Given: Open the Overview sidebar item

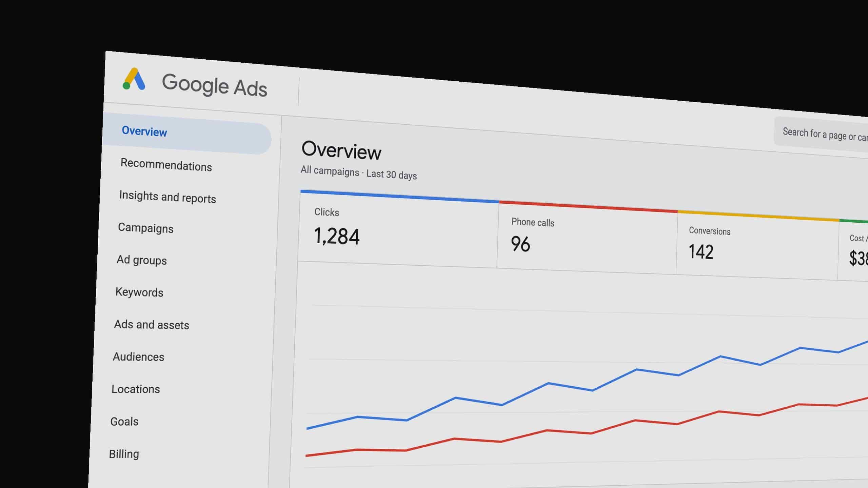Looking at the screenshot, I should pos(187,133).
